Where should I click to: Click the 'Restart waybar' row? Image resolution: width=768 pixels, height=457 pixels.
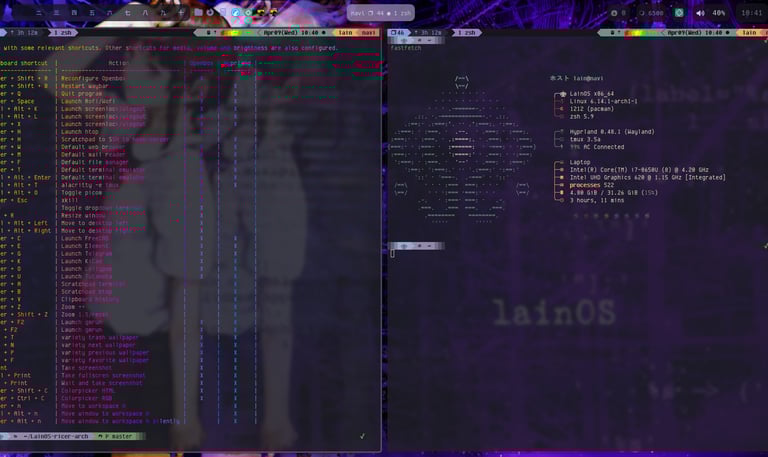[86, 86]
